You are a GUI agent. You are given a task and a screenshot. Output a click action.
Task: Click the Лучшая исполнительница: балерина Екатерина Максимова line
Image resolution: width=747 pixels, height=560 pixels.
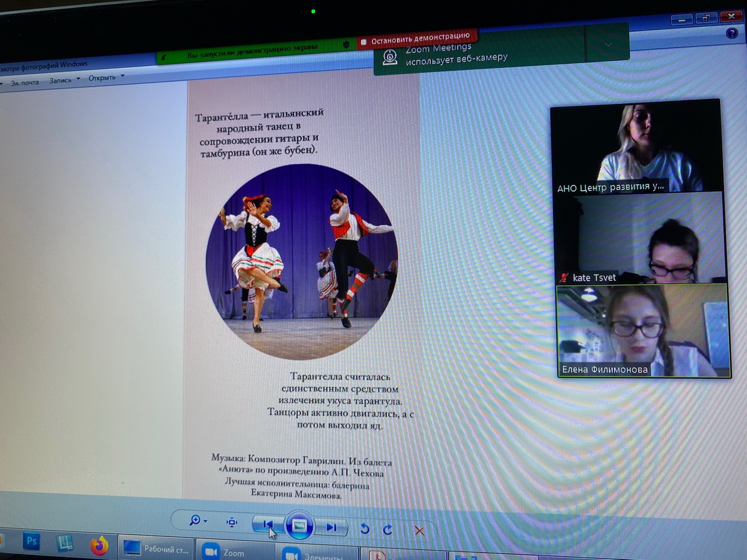click(297, 489)
